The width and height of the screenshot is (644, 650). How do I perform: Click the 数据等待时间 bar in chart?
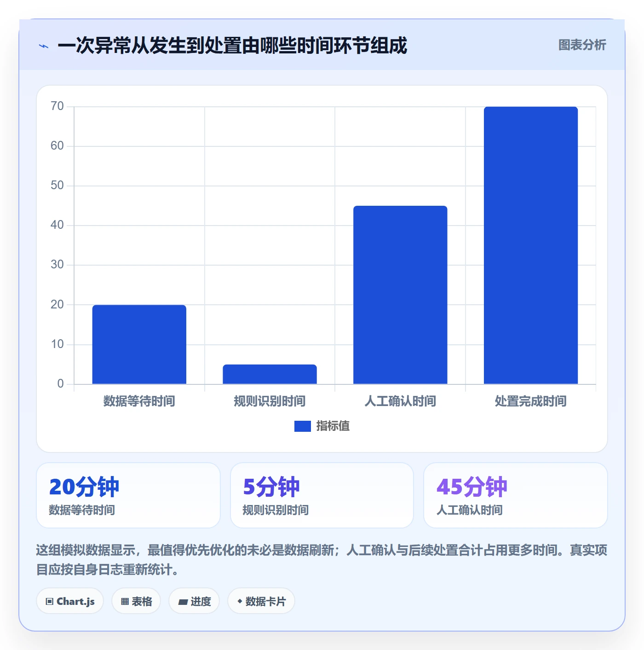pyautogui.click(x=139, y=344)
